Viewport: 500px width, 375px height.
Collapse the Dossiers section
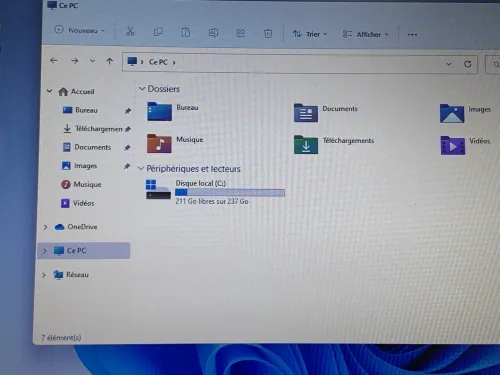142,89
